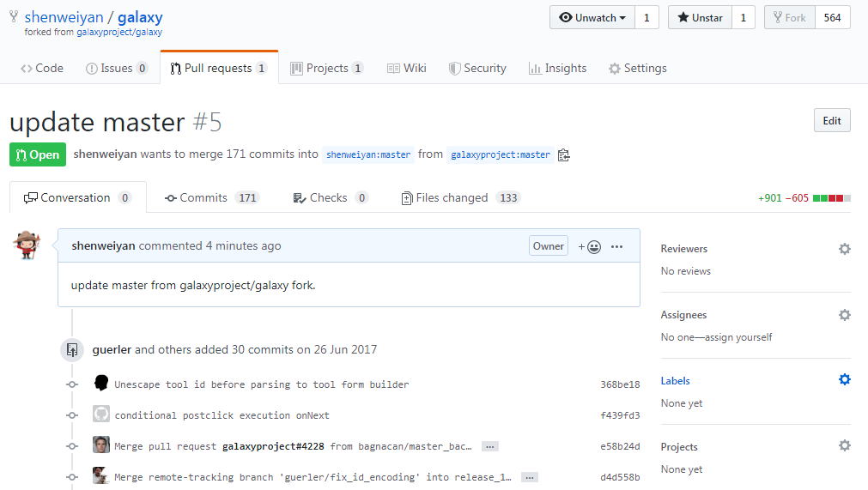Click the commits pushed timeline icon

[72, 350]
